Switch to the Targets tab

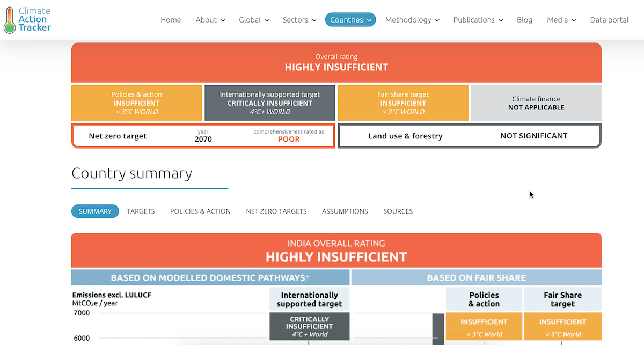pyautogui.click(x=141, y=211)
